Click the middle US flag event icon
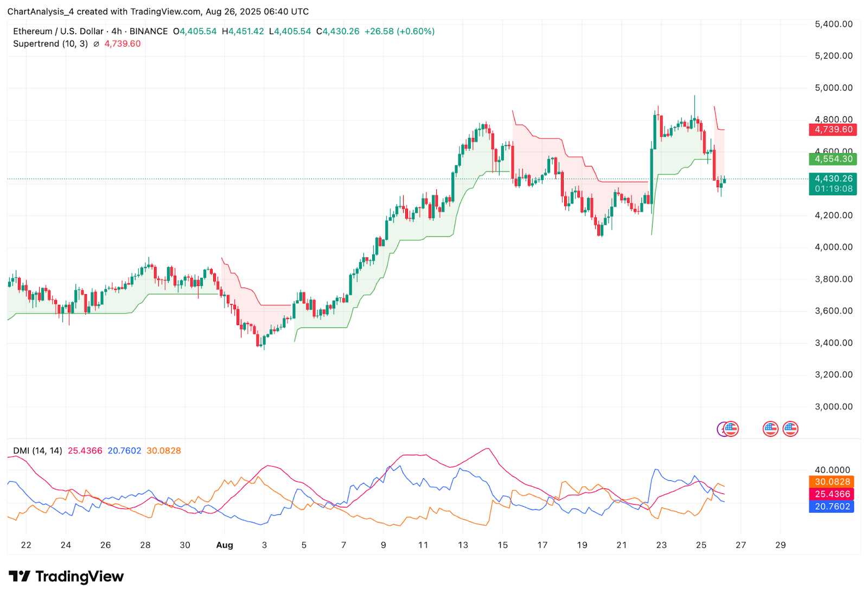The height and width of the screenshot is (598, 868). pos(770,429)
